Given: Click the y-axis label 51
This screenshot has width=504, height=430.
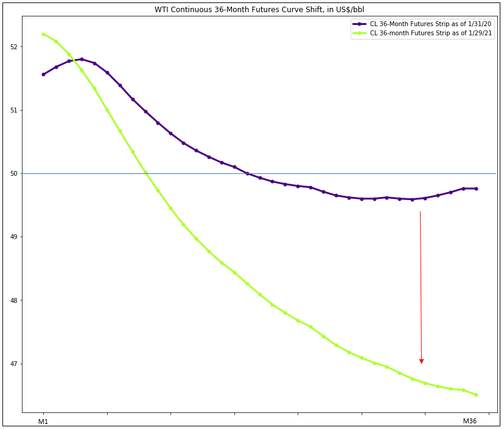Looking at the screenshot, I should 14,111.
